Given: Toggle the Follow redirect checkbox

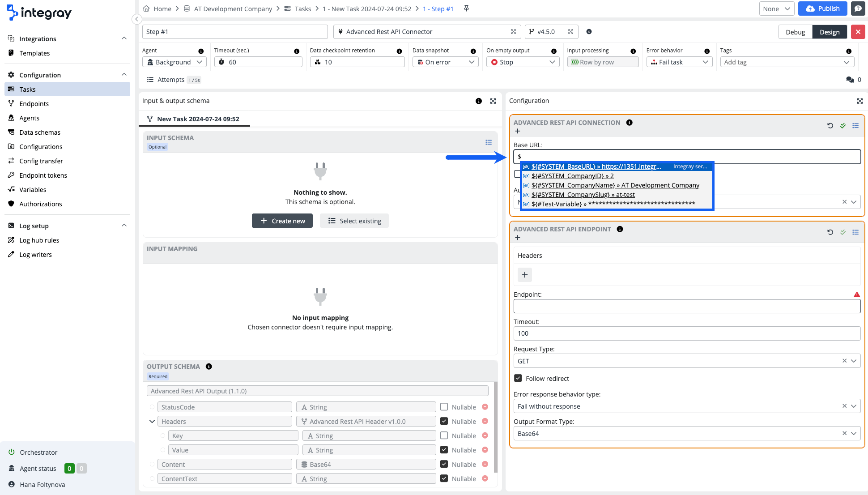Looking at the screenshot, I should tap(518, 378).
